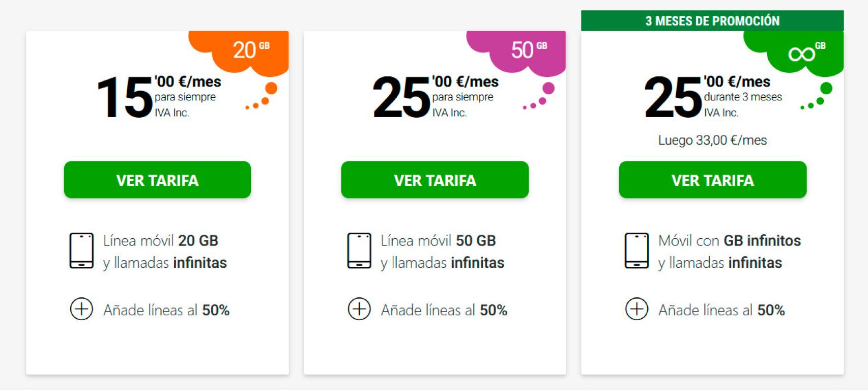Click the 'Línea móvil 20 GB' description text
Viewport: 868px width, 391px height.
(161, 240)
